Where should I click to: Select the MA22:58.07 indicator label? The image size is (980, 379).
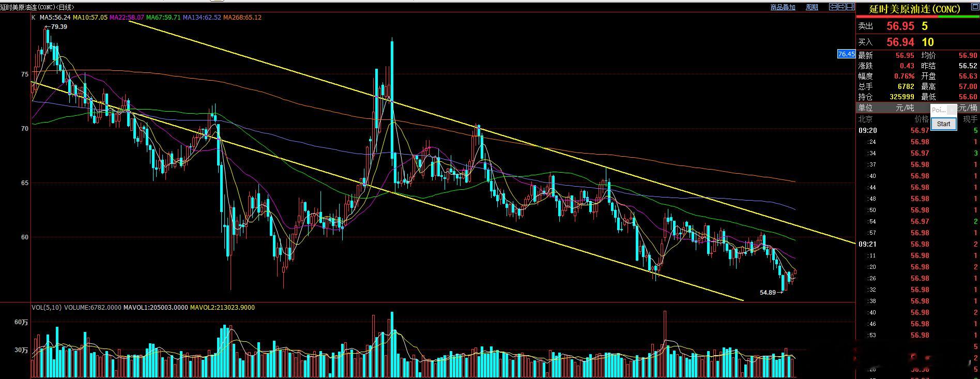click(127, 17)
